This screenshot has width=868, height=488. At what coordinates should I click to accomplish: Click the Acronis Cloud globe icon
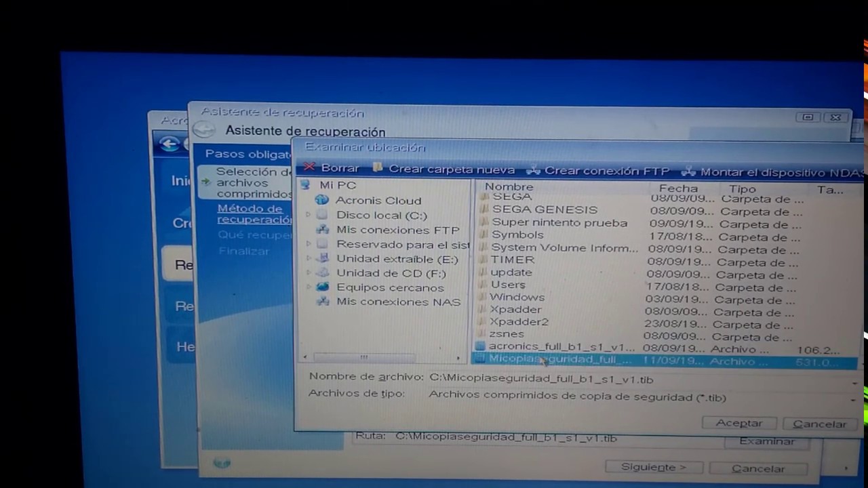322,200
